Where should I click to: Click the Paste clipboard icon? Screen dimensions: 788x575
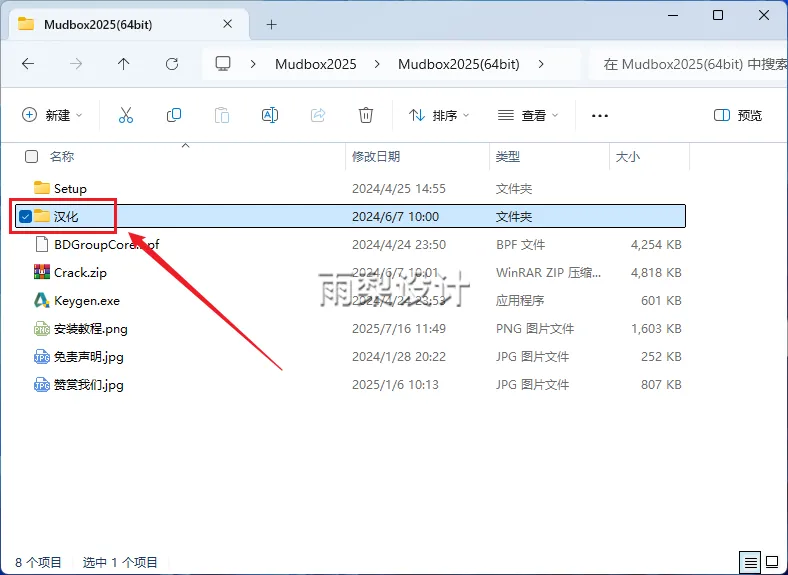point(222,116)
